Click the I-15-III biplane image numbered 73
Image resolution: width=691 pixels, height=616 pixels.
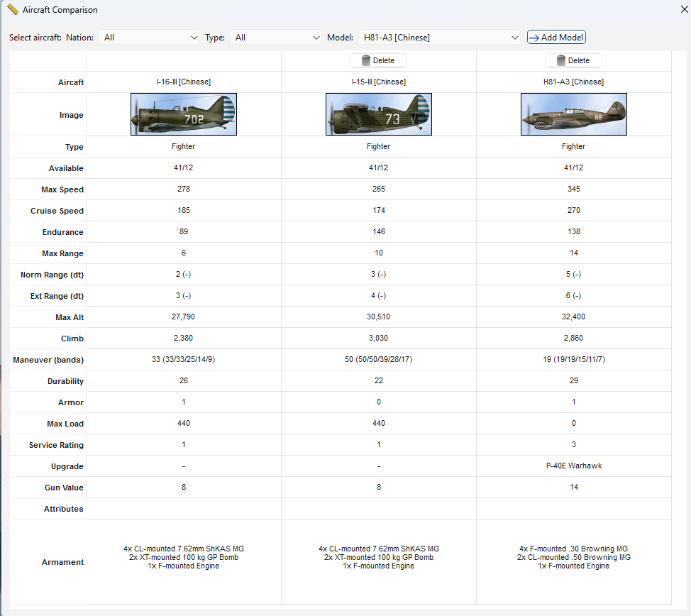coord(379,114)
